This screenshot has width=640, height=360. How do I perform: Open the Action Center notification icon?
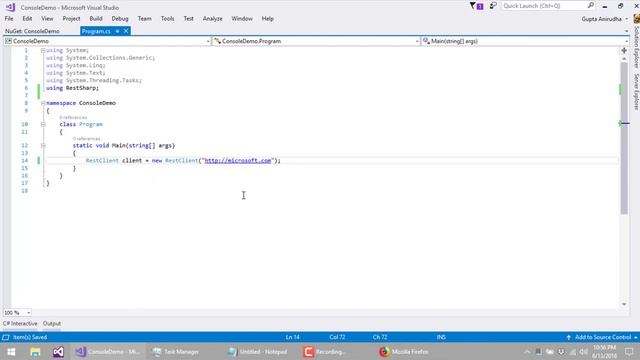click(629, 352)
